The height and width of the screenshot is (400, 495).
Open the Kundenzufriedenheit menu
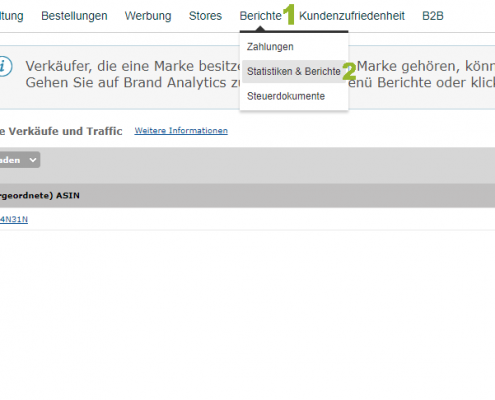[352, 16]
